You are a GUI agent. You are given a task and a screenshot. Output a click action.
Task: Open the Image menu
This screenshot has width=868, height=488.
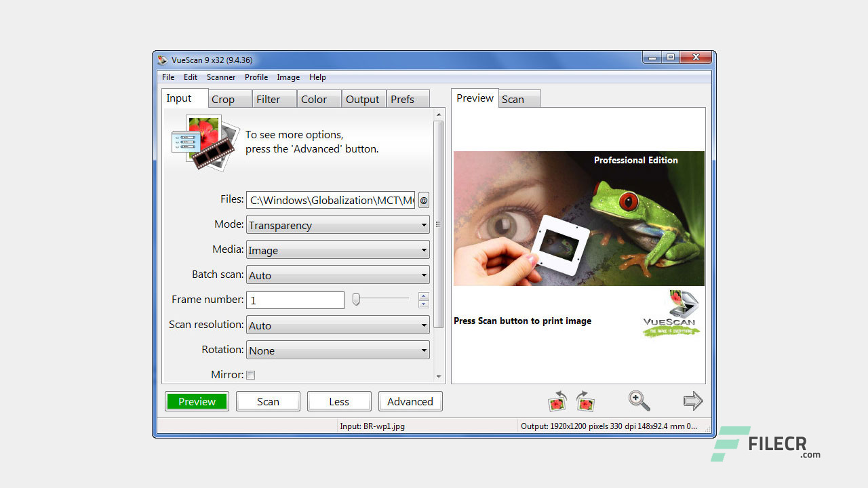288,77
